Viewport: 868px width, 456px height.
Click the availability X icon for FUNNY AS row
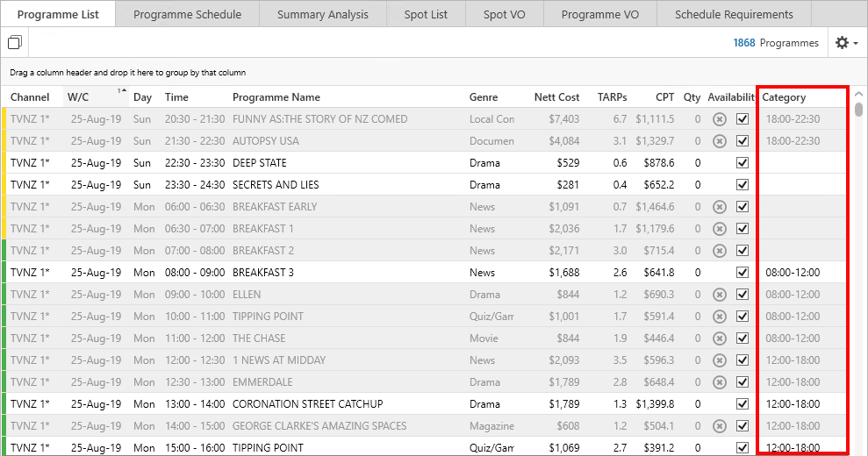click(x=719, y=119)
